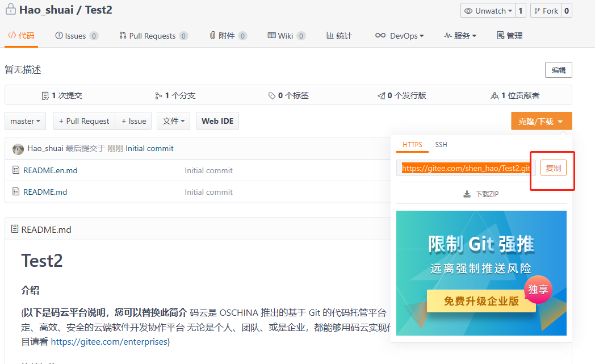Click the README.en.md file icon

tap(15, 170)
